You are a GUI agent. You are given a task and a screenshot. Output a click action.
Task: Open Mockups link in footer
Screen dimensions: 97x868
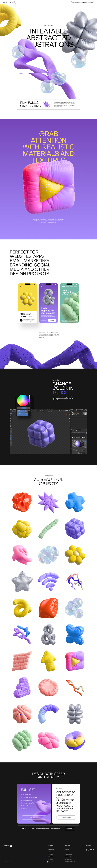tap(51, 857)
